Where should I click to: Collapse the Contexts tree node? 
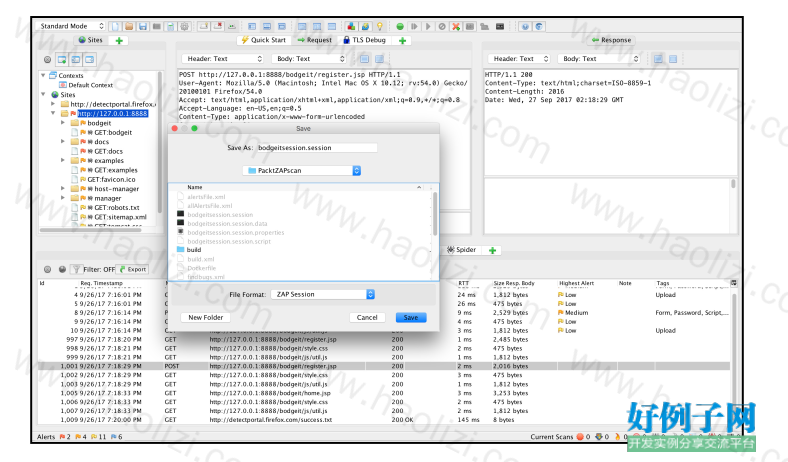(x=43, y=75)
